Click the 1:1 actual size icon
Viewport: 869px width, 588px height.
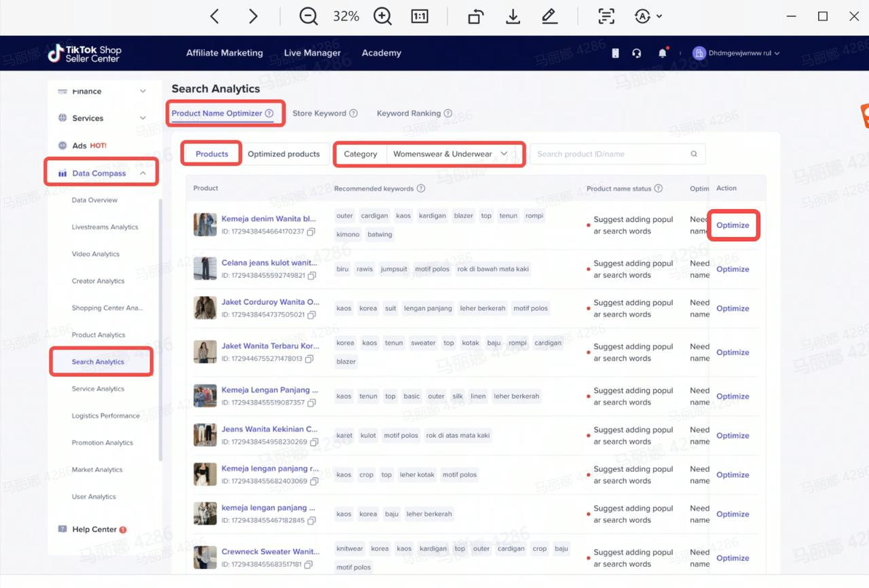pyautogui.click(x=420, y=16)
